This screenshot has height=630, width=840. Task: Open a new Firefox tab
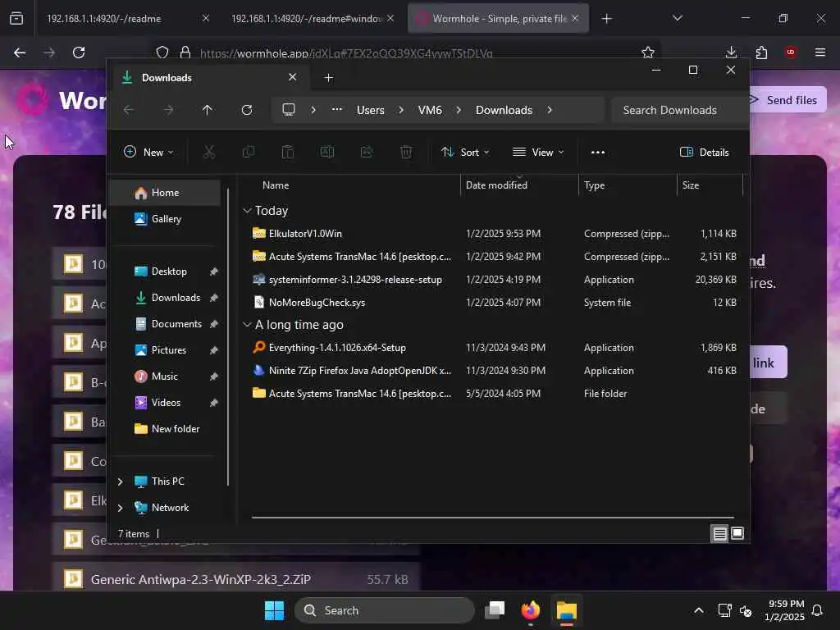click(x=607, y=19)
